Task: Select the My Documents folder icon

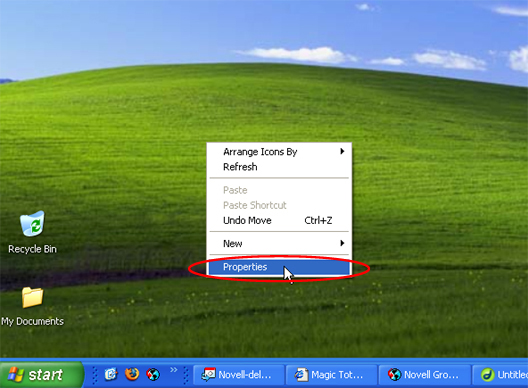Action: pyautogui.click(x=33, y=297)
